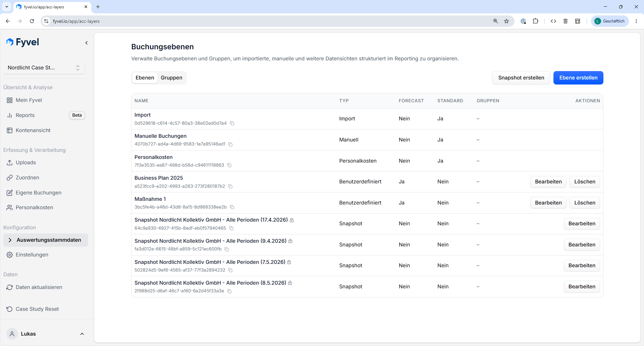Open the Nordlicht Case Study workspace selector
Image resolution: width=644 pixels, height=346 pixels.
click(44, 68)
